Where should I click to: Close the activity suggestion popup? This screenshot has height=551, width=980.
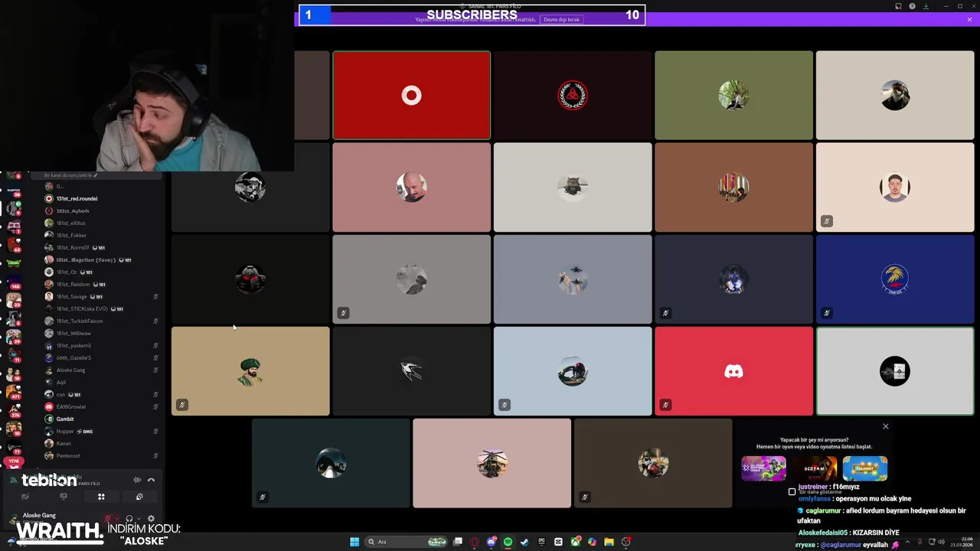[886, 426]
